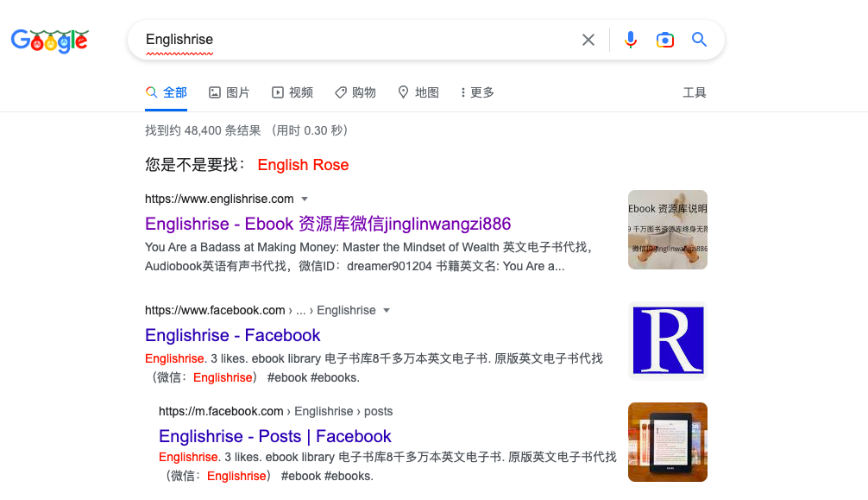Click the magnifier search button
Screen dimensions: 868x500
tap(699, 40)
